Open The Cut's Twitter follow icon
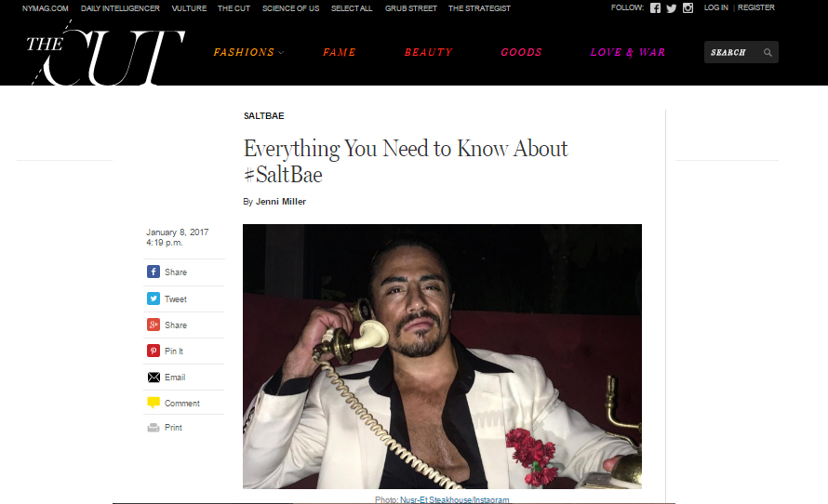Screen dimensions: 828x504 coord(671,8)
